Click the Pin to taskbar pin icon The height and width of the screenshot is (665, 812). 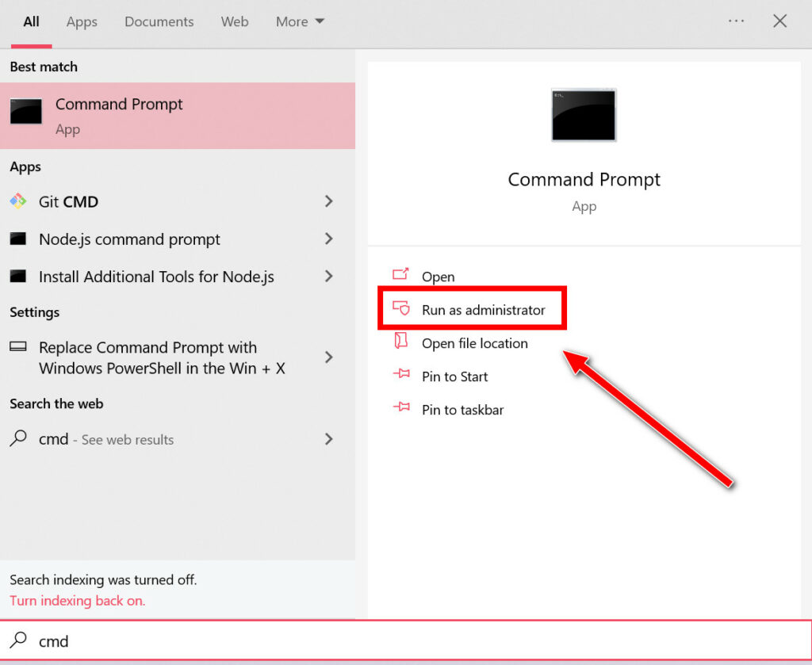pos(401,409)
